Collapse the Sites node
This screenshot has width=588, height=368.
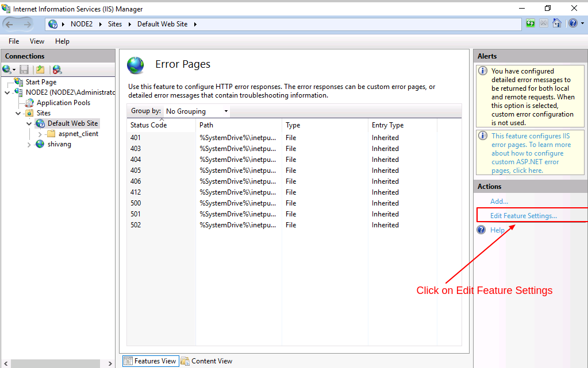click(18, 113)
